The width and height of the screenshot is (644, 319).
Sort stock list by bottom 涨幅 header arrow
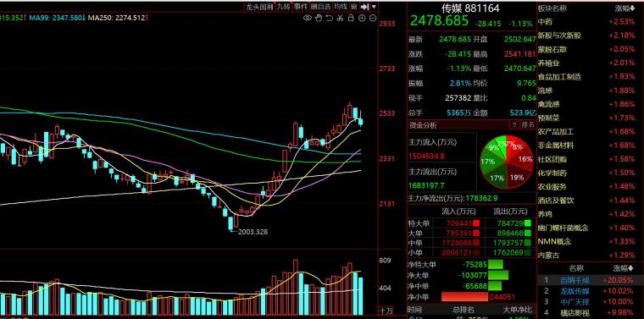[624, 268]
